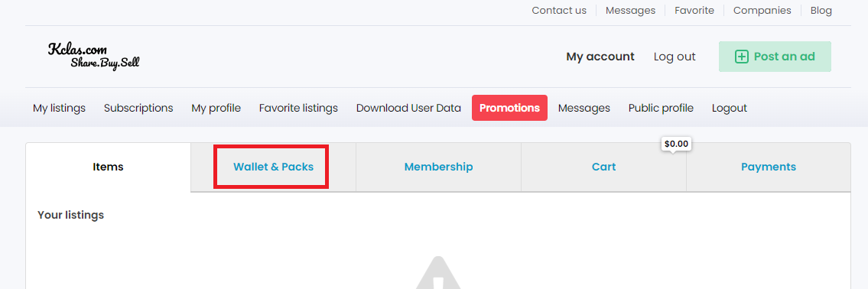Click the red Promotions menu button
The width and height of the screenshot is (868, 289).
(510, 108)
